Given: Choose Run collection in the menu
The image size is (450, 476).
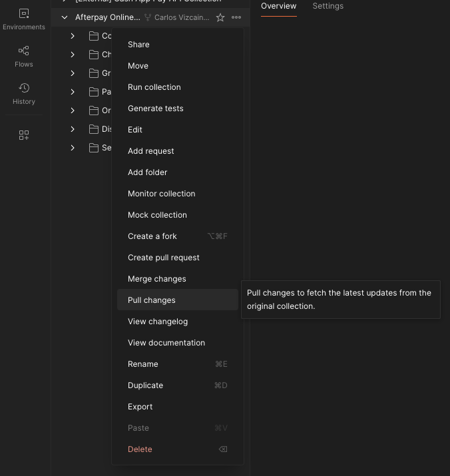Looking at the screenshot, I should tap(154, 87).
